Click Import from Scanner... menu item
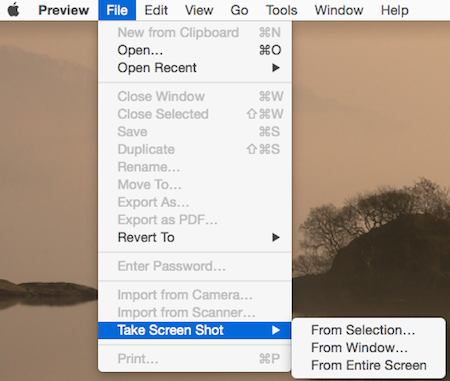The image size is (450, 381). pyautogui.click(x=195, y=312)
